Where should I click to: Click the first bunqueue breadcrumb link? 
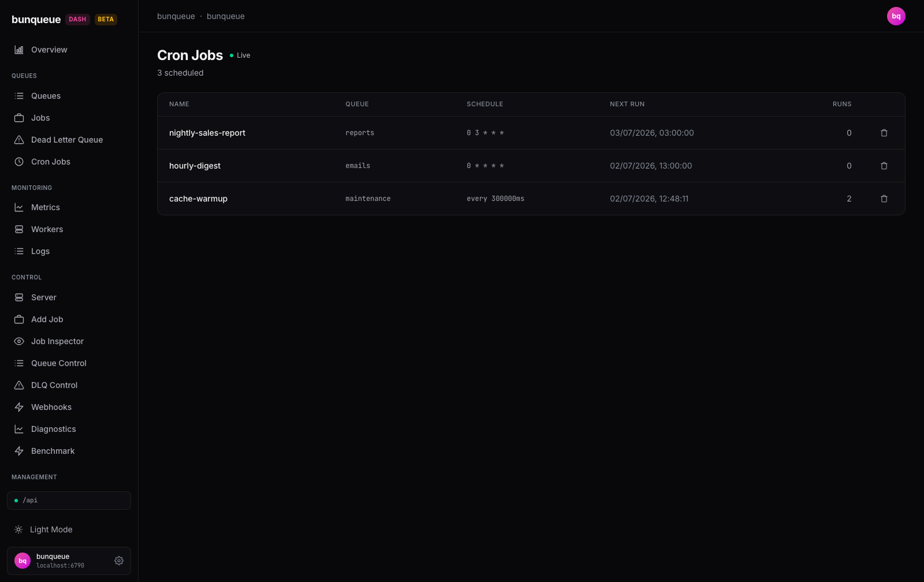[176, 16]
